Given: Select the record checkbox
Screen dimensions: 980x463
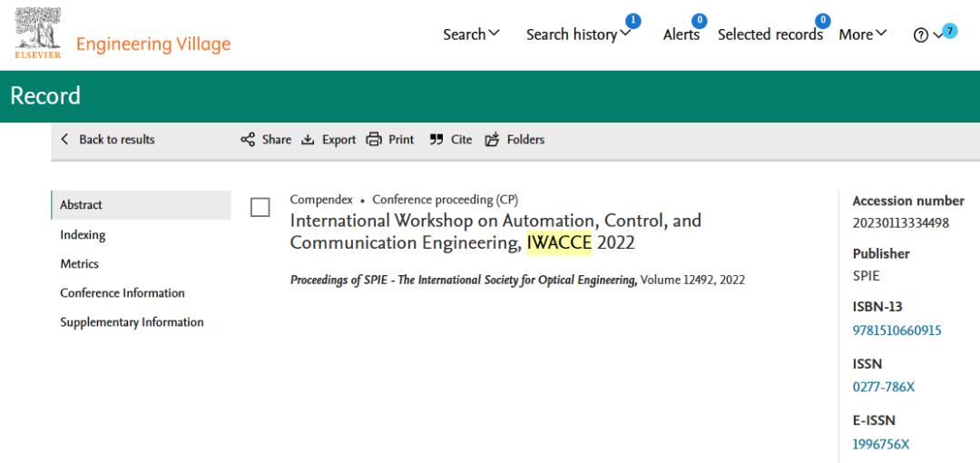Looking at the screenshot, I should (260, 208).
